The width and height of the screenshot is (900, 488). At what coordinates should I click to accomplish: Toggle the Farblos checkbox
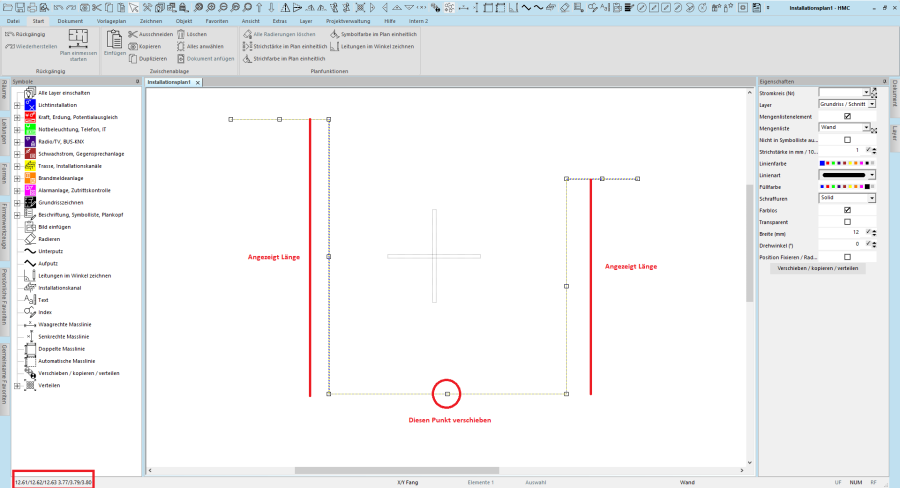point(847,209)
